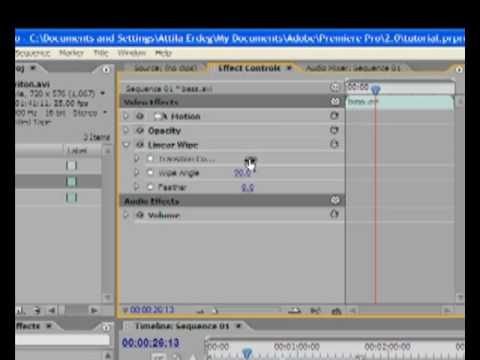The image size is (480, 360).
Task: Toggle animation stopwatch for Wipe Angle
Action: (x=150, y=172)
